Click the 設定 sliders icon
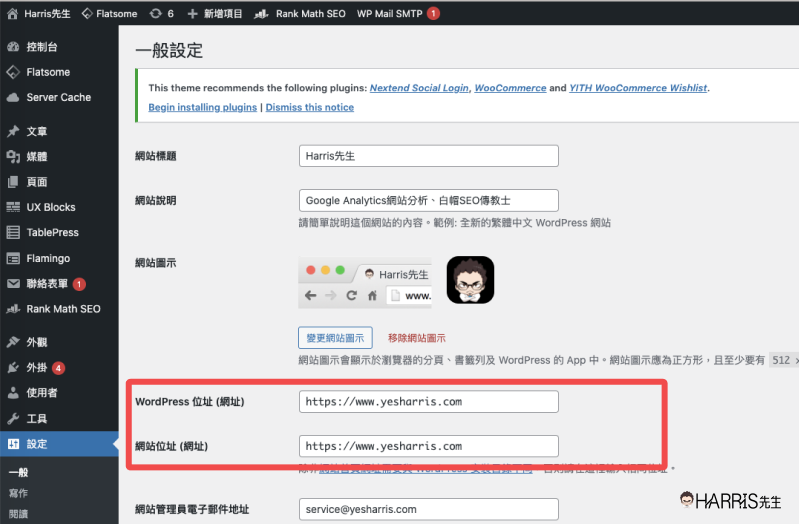The width and height of the screenshot is (799, 524). 13,444
